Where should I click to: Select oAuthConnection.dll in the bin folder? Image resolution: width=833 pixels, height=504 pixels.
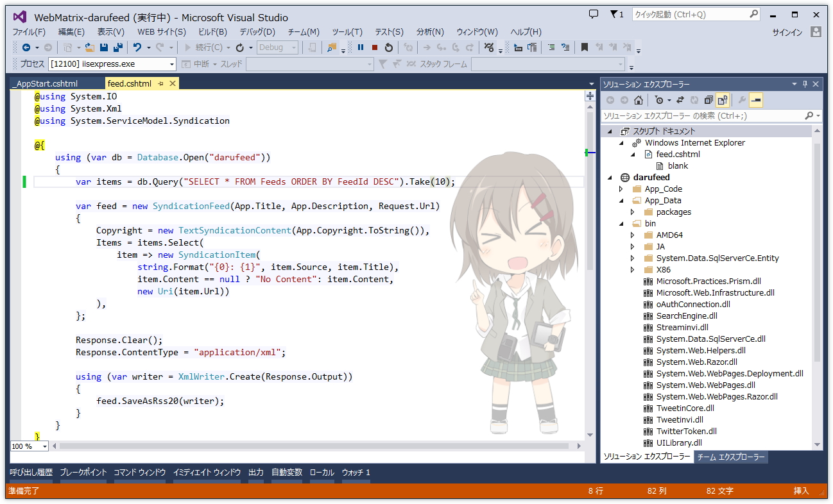coord(693,305)
